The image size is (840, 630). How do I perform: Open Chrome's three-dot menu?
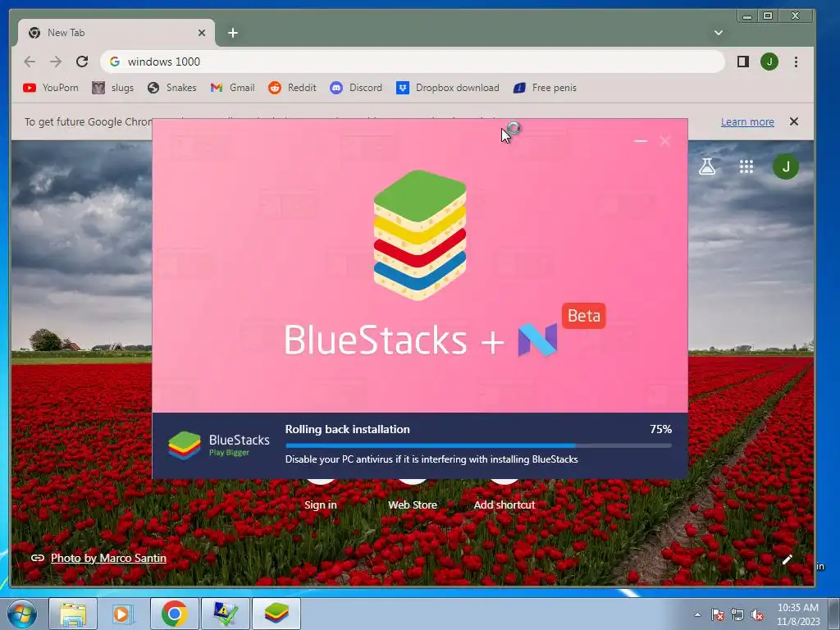796,62
